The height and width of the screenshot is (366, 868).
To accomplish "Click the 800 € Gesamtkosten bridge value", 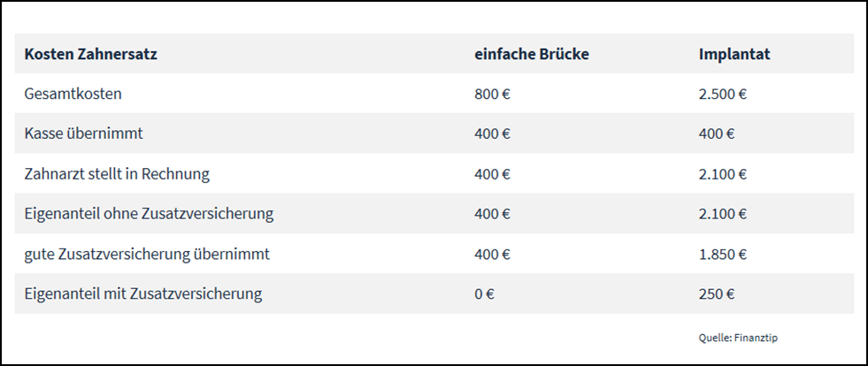I will (x=492, y=94).
